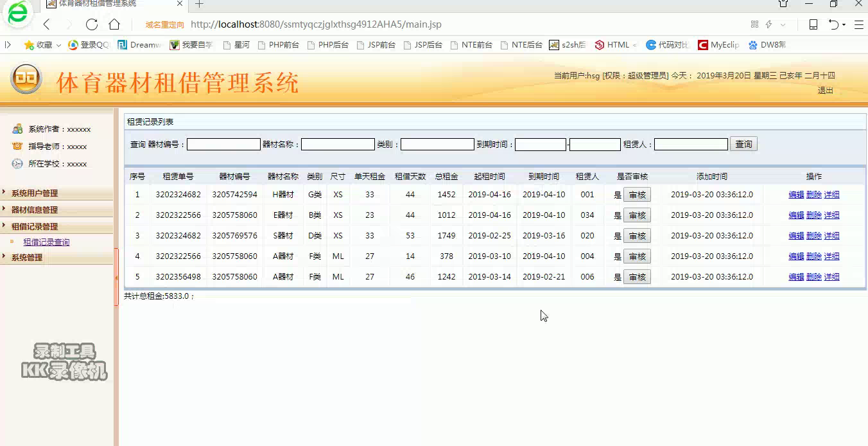This screenshot has height=446, width=868.
Task: Click 审核 button in row 4
Action: coord(637,256)
